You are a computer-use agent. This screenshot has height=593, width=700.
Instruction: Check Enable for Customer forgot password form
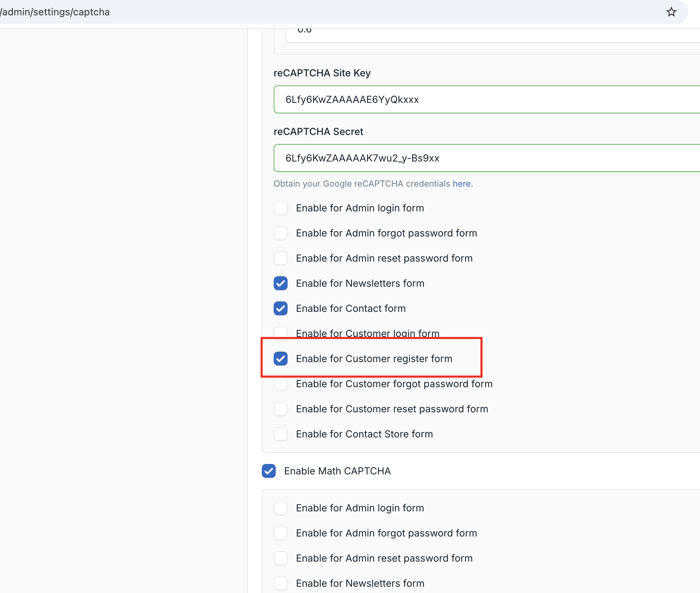[x=281, y=384]
